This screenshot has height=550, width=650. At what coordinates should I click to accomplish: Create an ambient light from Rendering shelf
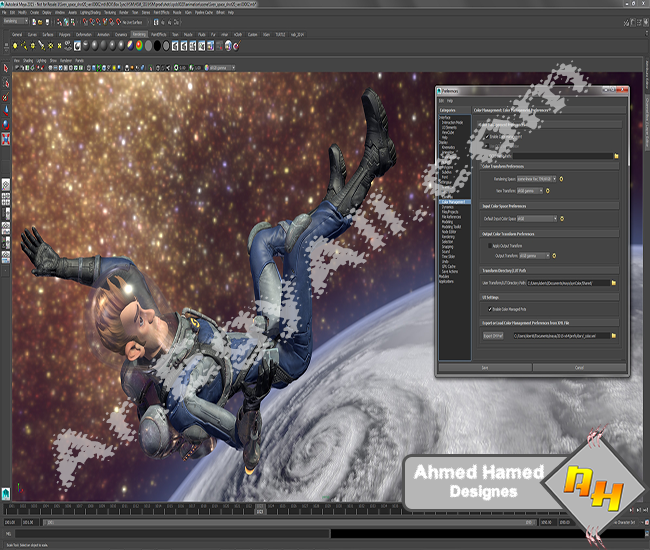click(15, 46)
